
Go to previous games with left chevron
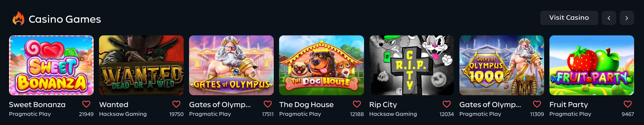pos(609,18)
